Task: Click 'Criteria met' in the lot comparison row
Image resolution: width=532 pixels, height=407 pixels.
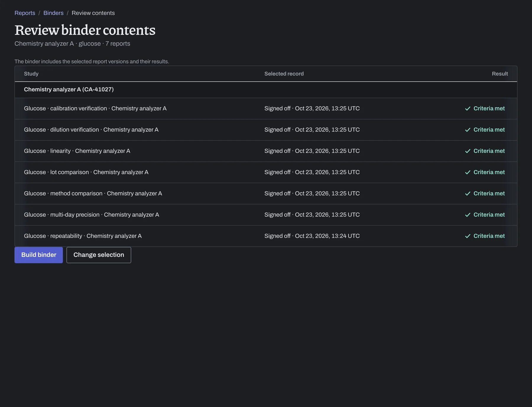Action: point(489,172)
